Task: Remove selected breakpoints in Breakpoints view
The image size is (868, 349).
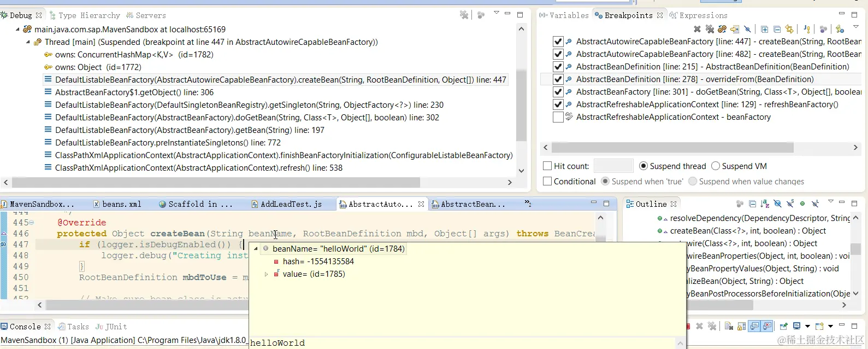Action: pos(697,29)
